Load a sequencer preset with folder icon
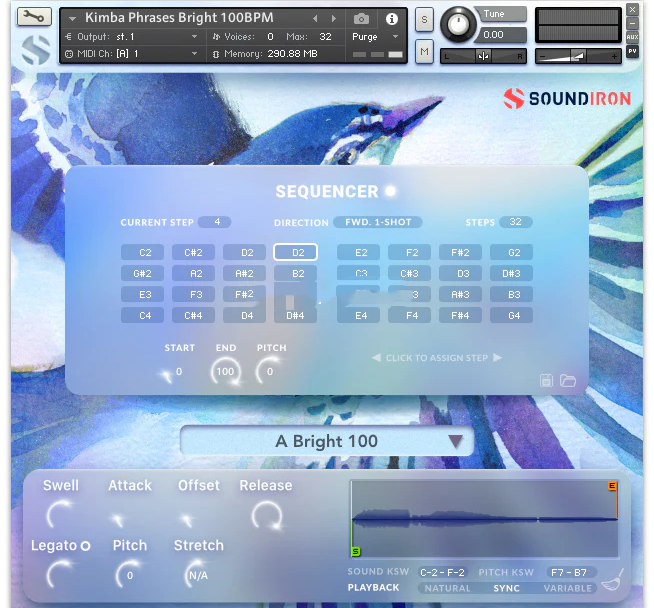This screenshot has height=608, width=654. click(x=568, y=380)
